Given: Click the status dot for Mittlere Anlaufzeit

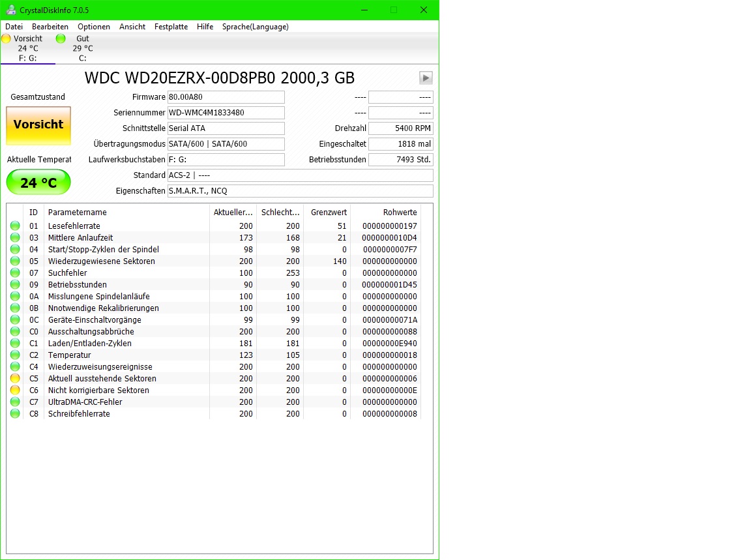Looking at the screenshot, I should coord(16,237).
